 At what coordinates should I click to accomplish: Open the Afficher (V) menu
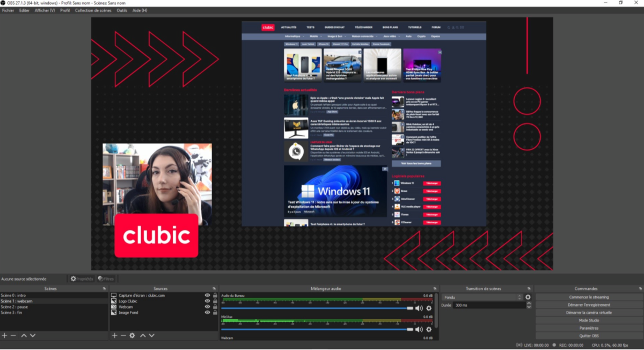click(x=45, y=10)
